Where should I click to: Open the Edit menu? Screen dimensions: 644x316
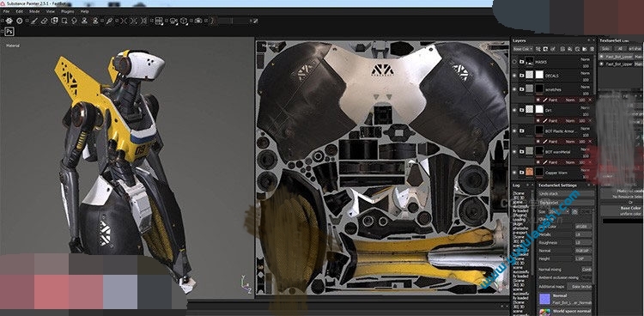click(x=19, y=11)
